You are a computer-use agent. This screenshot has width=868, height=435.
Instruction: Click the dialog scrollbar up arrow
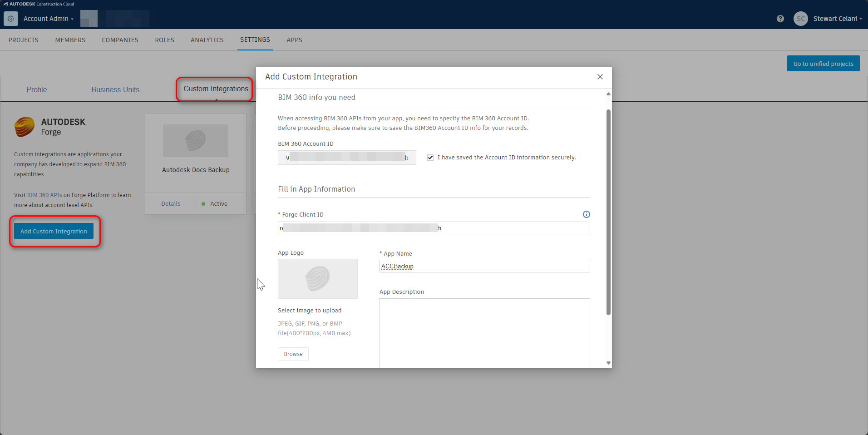pyautogui.click(x=608, y=94)
